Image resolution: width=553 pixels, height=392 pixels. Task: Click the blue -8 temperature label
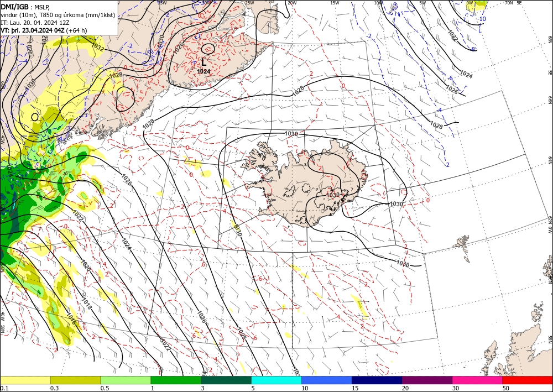click(x=473, y=49)
